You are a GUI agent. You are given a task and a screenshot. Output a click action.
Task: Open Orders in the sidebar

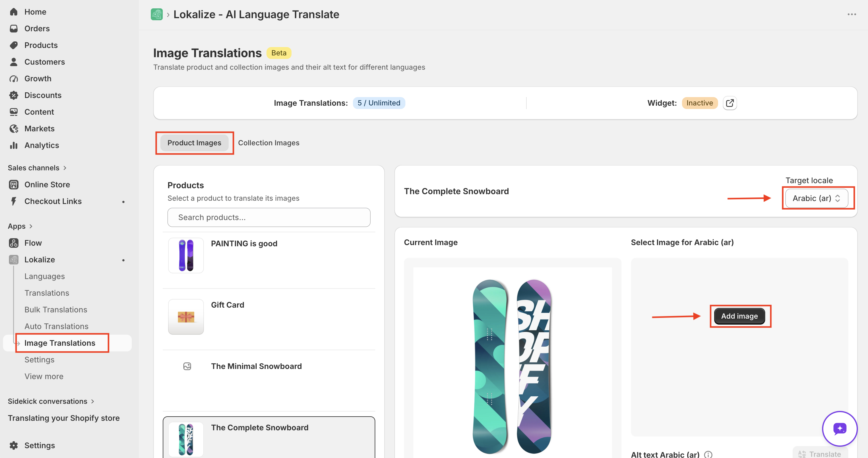[x=37, y=29]
